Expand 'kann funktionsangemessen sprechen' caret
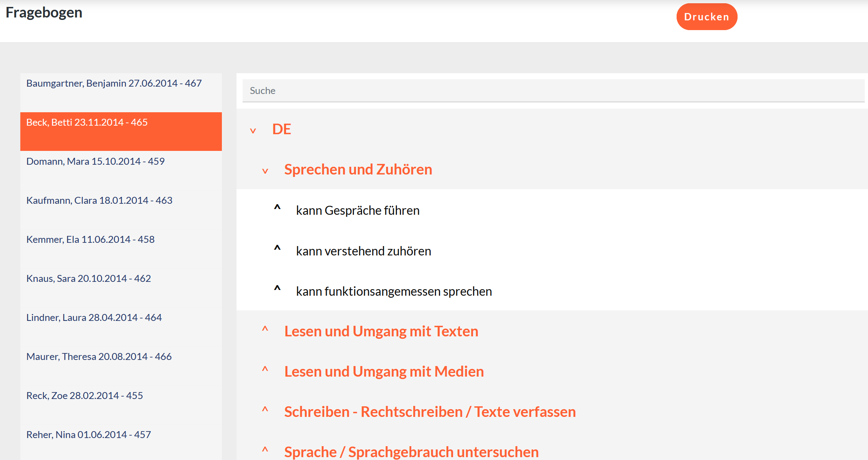 (x=277, y=289)
